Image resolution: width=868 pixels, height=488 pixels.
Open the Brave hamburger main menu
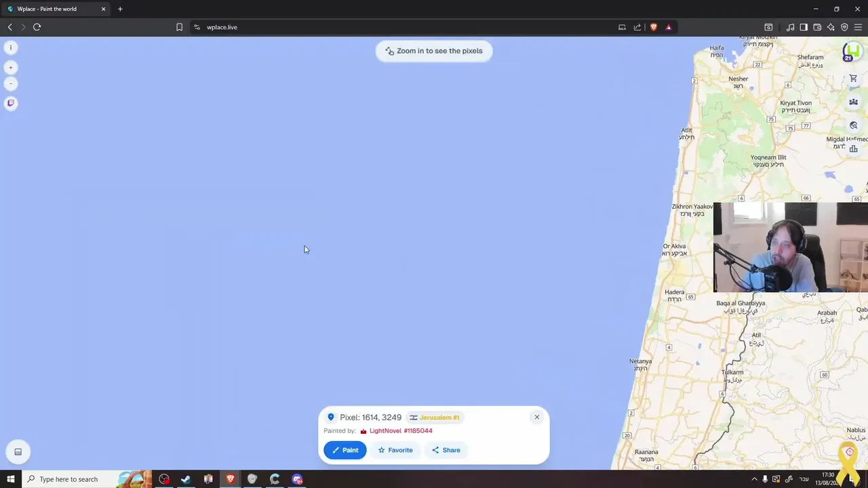(x=858, y=27)
